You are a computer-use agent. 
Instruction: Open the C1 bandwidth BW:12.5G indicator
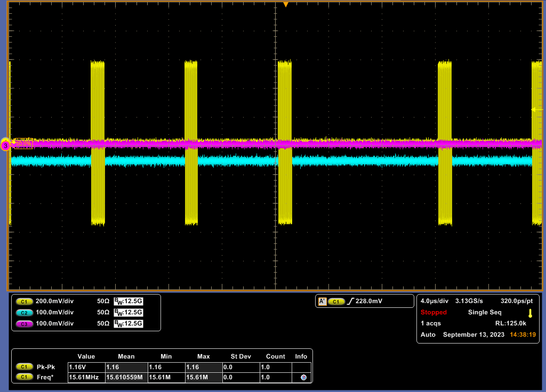click(x=129, y=301)
